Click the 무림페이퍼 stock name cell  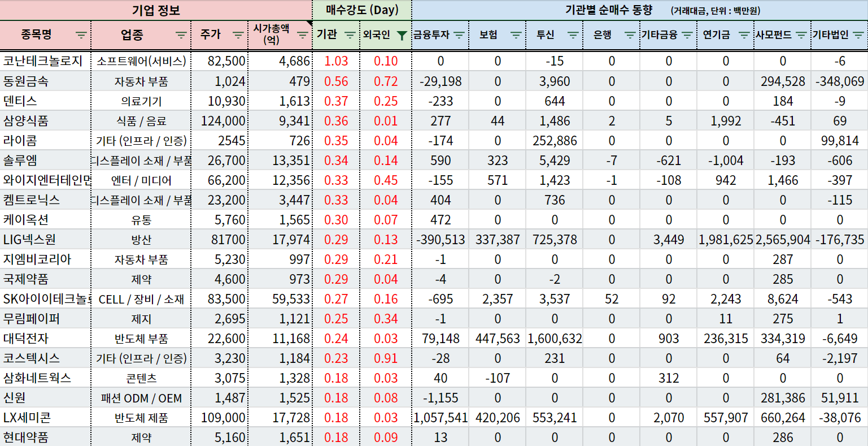[45, 318]
